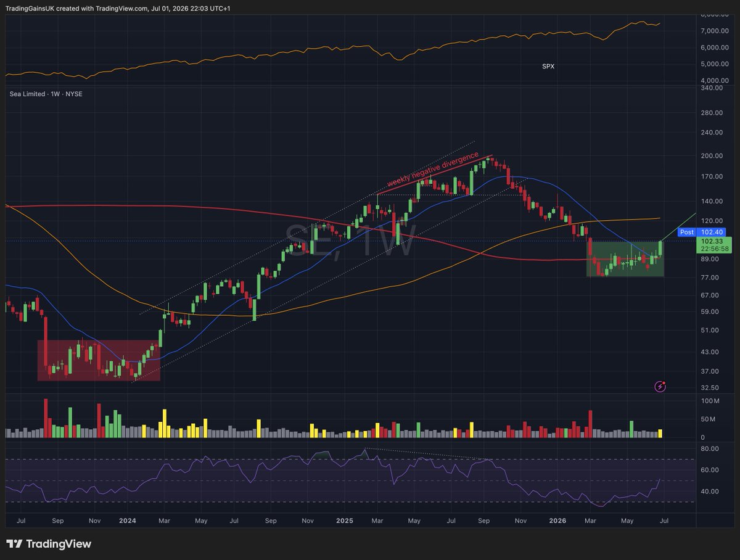The height and width of the screenshot is (560, 740).
Task: Click the 200.00 price axis label
Action: [x=712, y=156]
